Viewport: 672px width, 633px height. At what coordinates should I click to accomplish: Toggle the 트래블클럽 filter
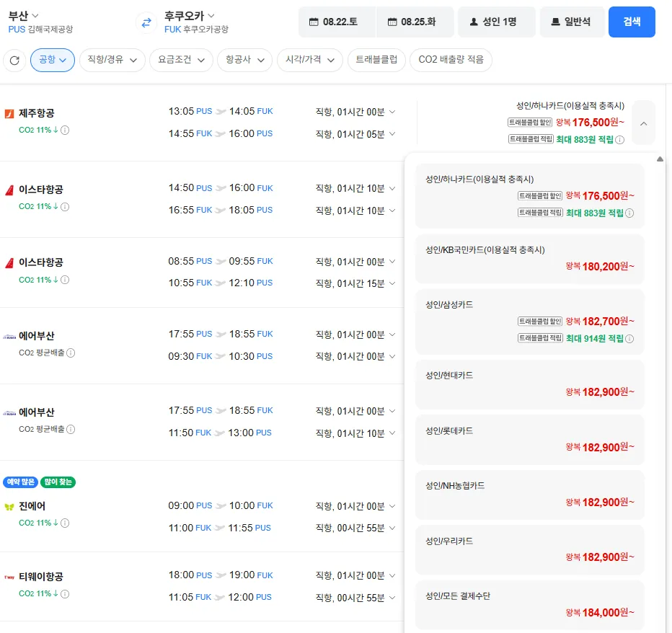coord(376,60)
